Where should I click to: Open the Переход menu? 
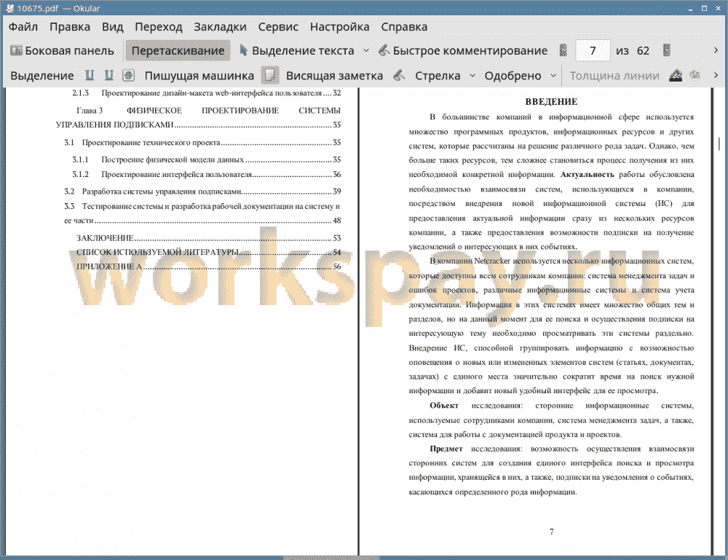pos(158,27)
